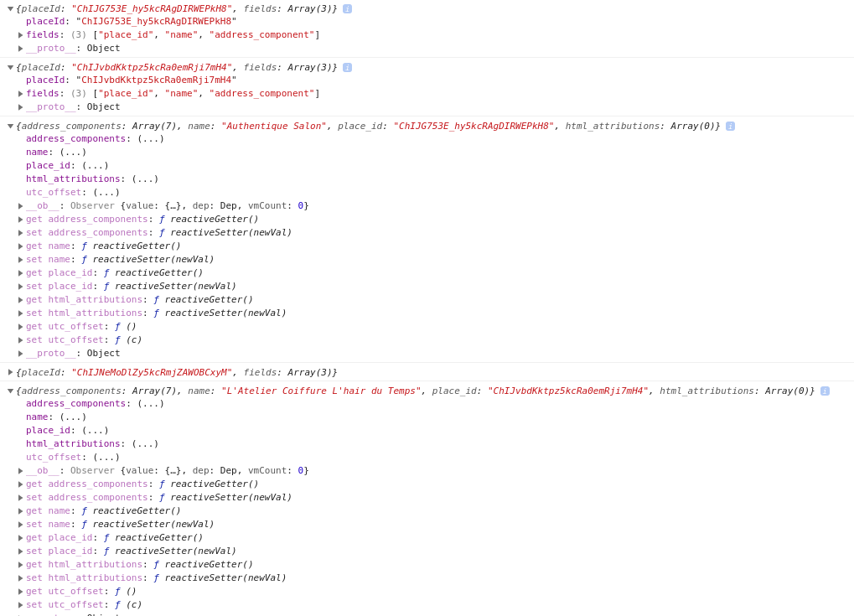
Task: Click the info icon beside the first placeId log
Action: coord(347,8)
